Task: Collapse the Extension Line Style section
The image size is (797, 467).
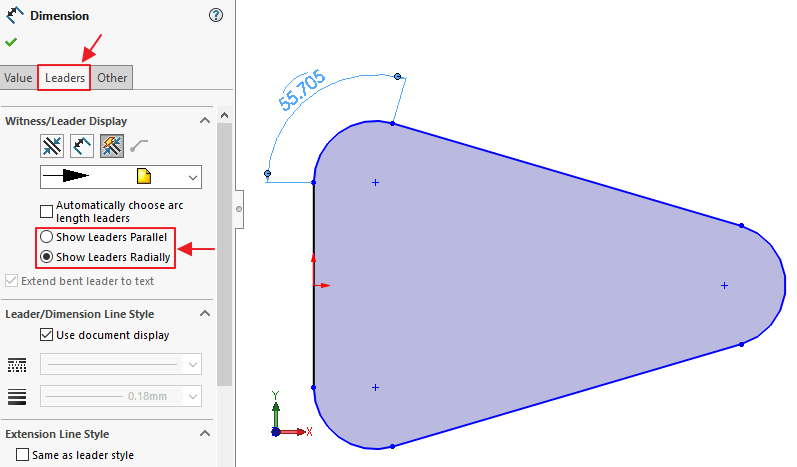Action: click(x=205, y=433)
